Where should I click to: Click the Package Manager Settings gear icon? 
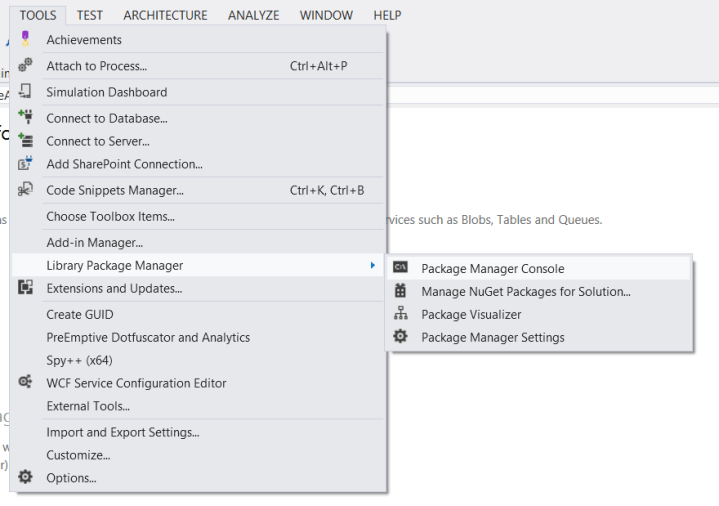click(x=400, y=337)
